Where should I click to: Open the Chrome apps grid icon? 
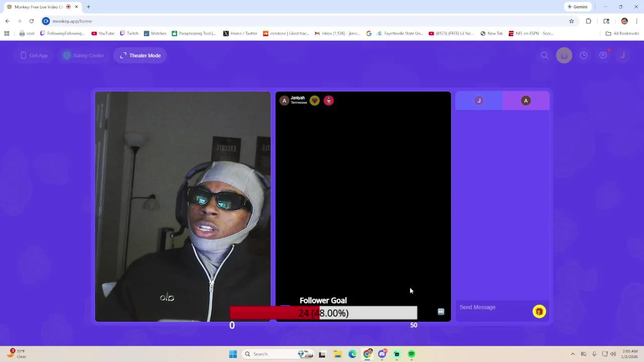[7, 34]
